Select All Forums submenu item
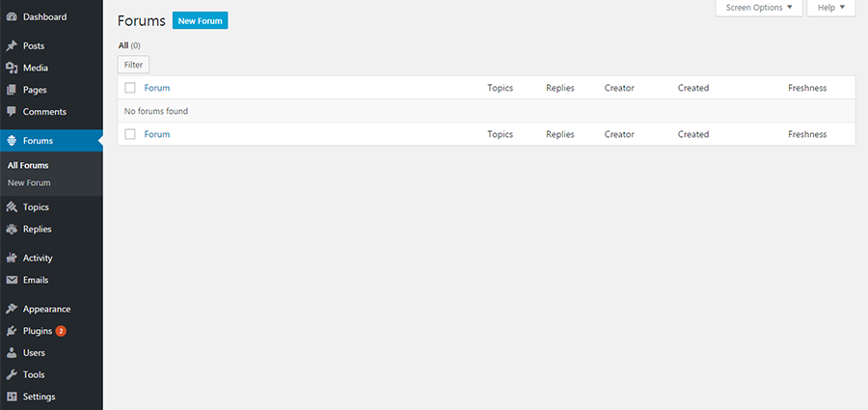 tap(28, 165)
